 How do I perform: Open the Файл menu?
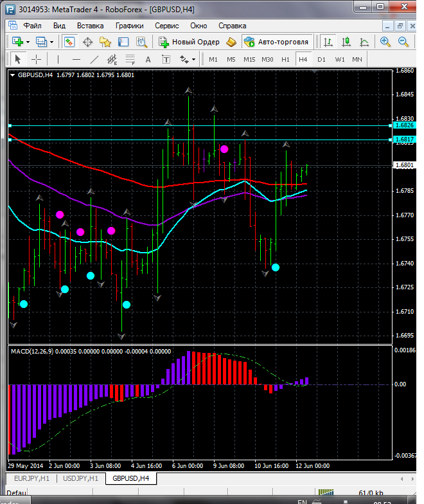[32, 26]
